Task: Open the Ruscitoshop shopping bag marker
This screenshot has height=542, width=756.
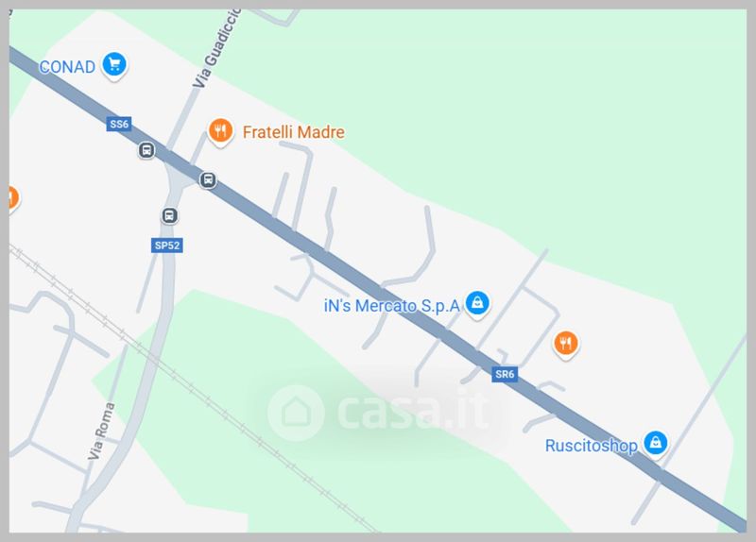Action: point(655,444)
